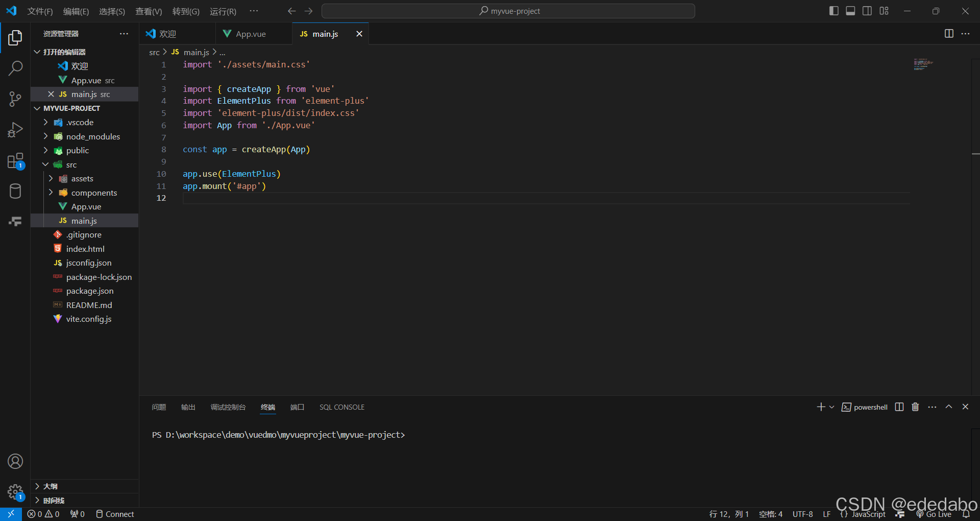Viewport: 980px width, 521px height.
Task: Open notifications bell in status bar
Action: pos(966,514)
